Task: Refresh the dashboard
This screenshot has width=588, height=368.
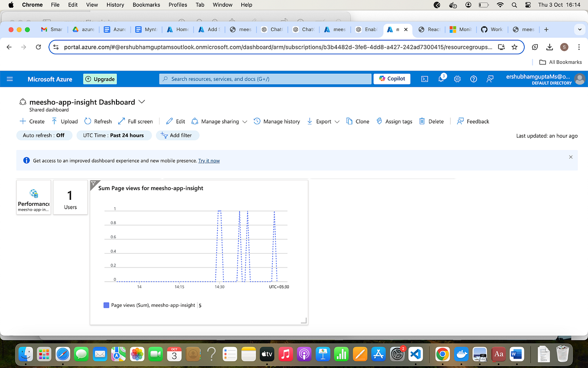Action: tap(98, 121)
